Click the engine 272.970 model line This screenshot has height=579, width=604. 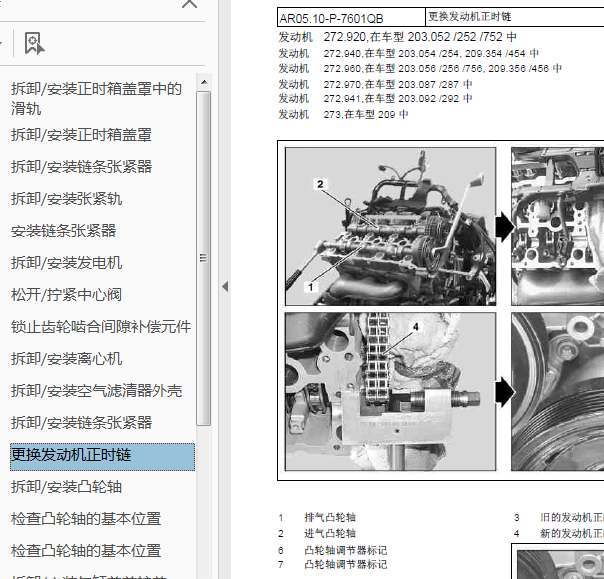point(375,84)
